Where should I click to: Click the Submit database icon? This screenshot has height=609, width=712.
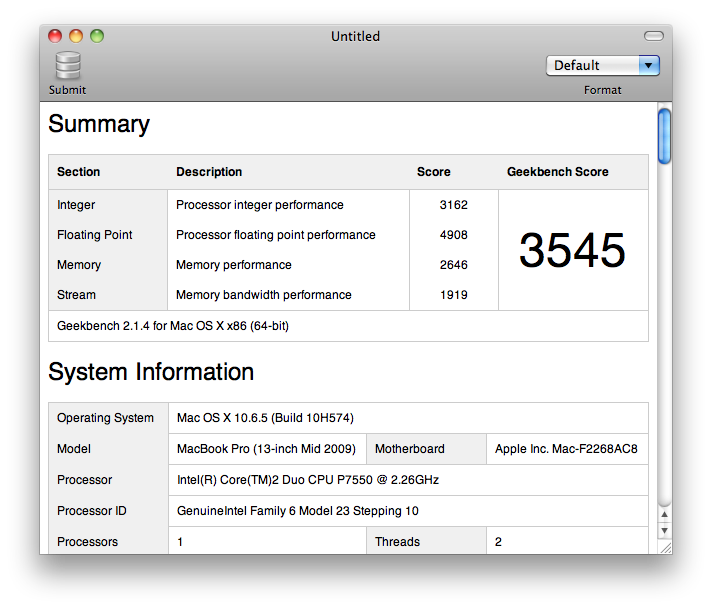(x=68, y=65)
